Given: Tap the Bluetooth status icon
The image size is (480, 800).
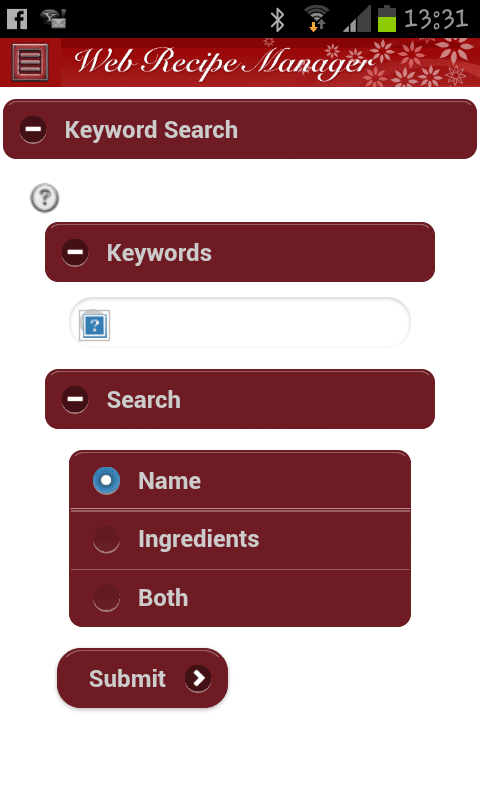Looking at the screenshot, I should coord(277,19).
